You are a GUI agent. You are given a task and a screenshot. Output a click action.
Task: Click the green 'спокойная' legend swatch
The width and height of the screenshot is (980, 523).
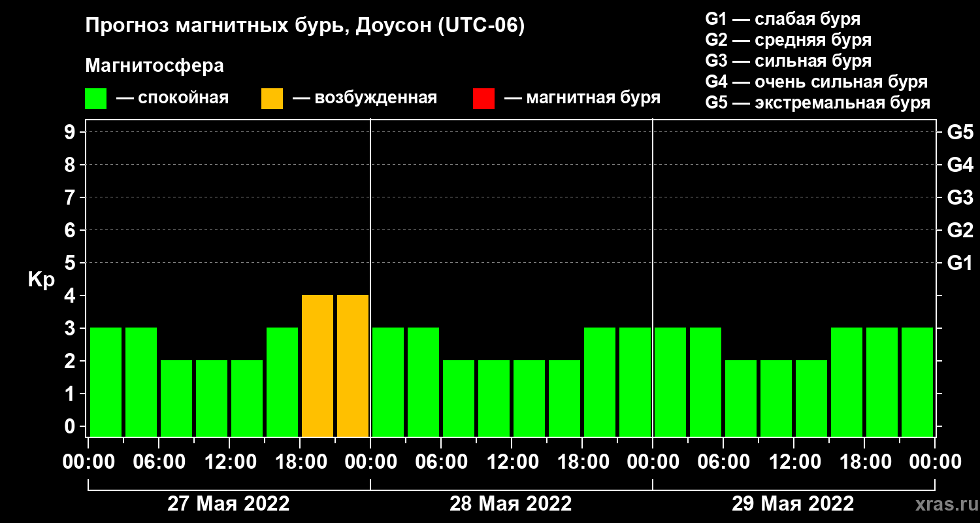[x=95, y=99]
